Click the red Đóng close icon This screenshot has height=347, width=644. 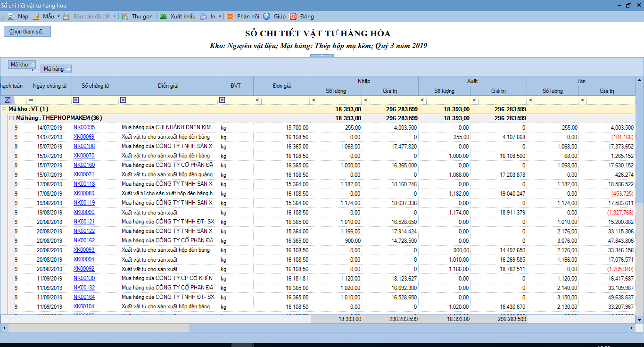(x=293, y=17)
